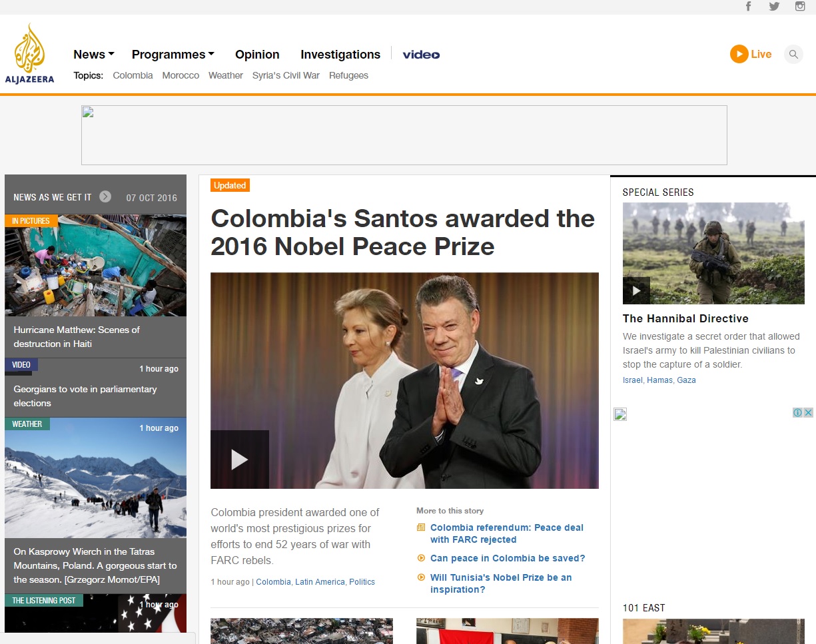Open the snowy Tatras Mountains photo
816x644 pixels.
click(x=95, y=478)
